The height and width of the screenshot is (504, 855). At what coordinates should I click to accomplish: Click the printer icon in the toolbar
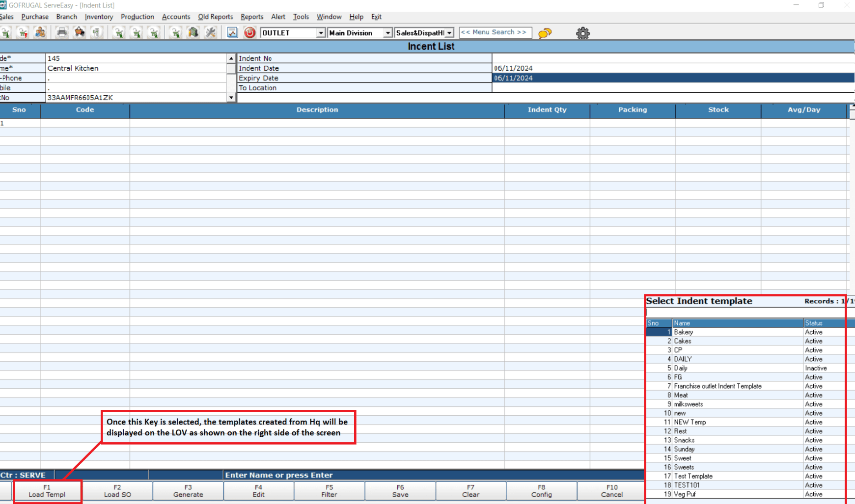click(61, 33)
